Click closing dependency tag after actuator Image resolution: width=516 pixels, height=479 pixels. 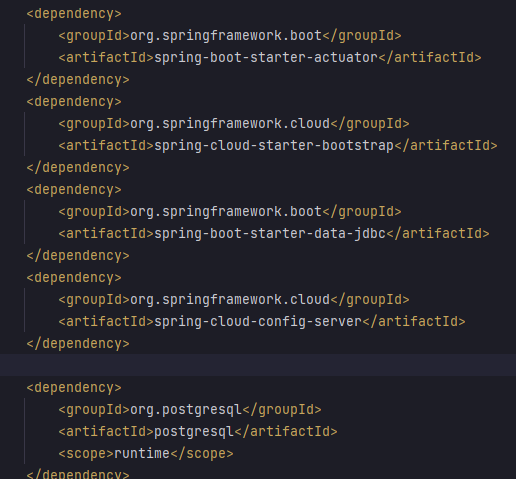point(78,80)
